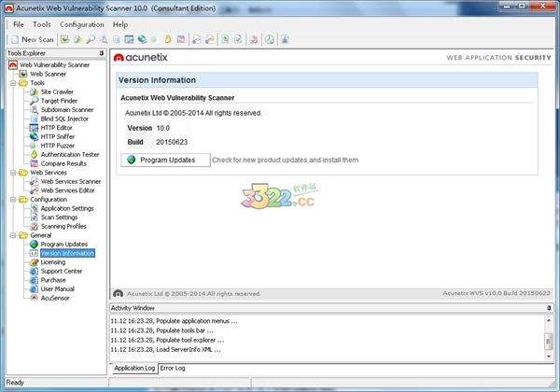Screen dimensions: 560x392
Task: Click the HTTP Fuzzer toolbar icon
Action: [154, 39]
